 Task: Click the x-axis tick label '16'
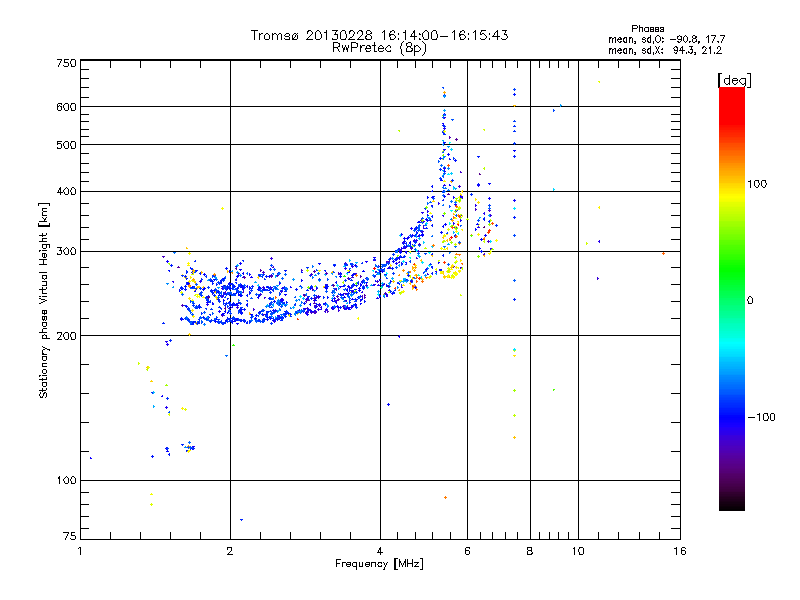point(680,551)
